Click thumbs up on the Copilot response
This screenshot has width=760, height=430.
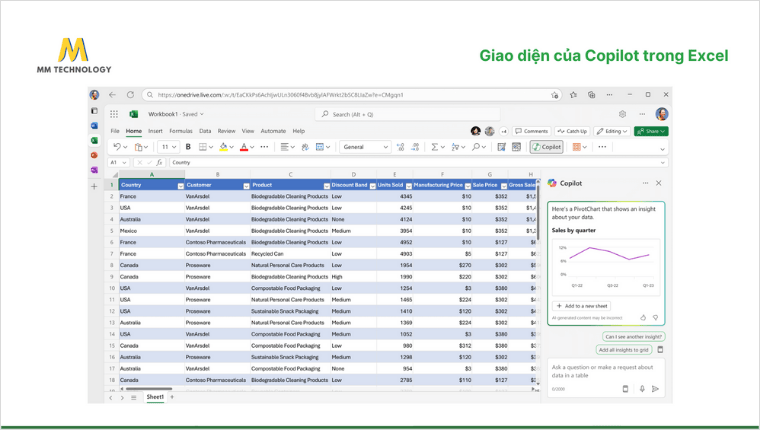pos(643,318)
